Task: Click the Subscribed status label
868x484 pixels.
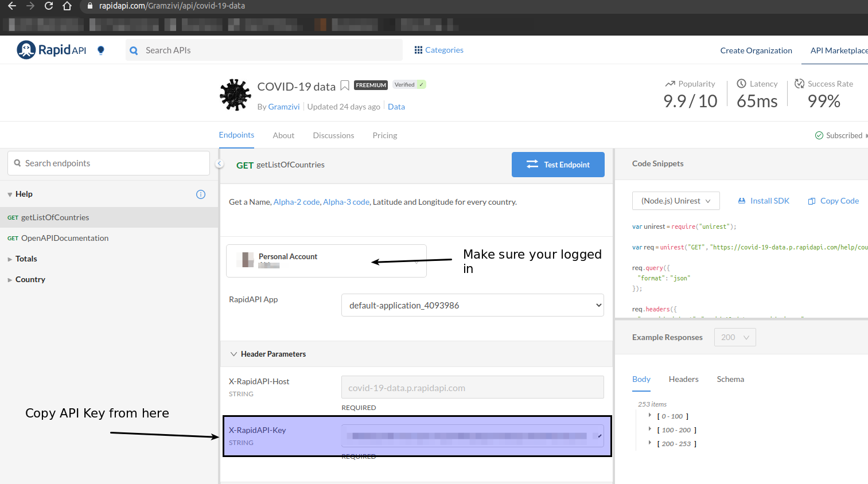Action: [844, 135]
